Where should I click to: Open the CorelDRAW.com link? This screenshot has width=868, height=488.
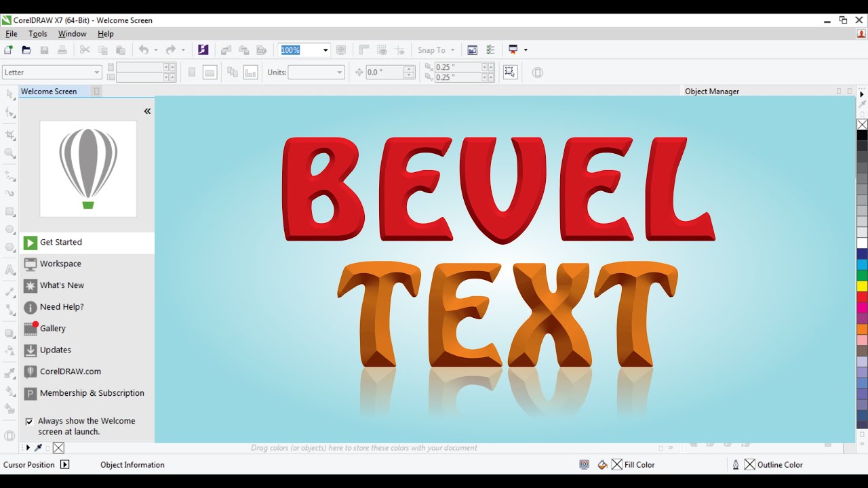(x=87, y=371)
